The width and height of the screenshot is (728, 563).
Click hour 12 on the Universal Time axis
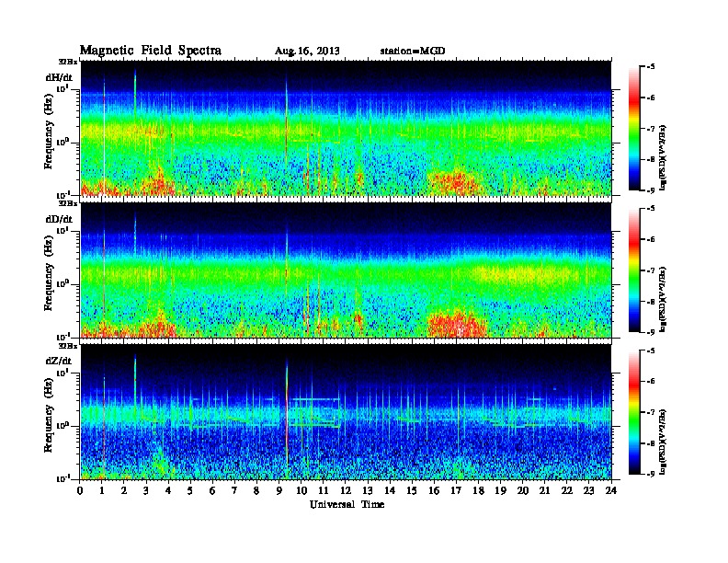click(x=346, y=491)
